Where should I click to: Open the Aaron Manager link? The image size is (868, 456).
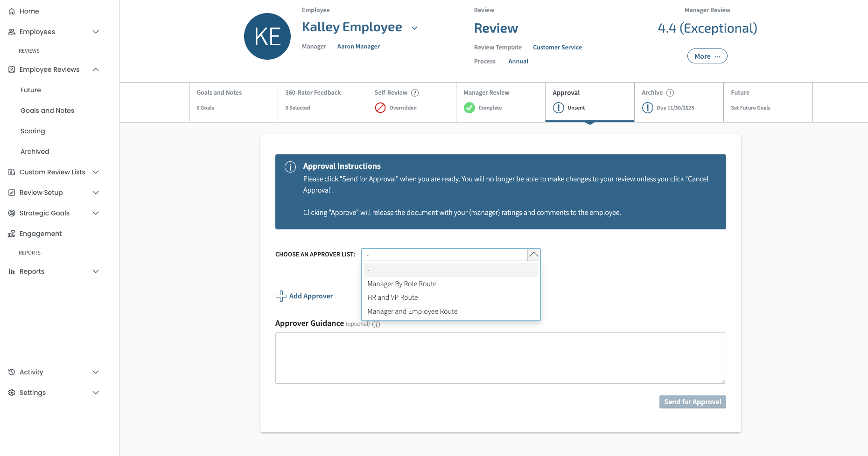click(x=358, y=47)
